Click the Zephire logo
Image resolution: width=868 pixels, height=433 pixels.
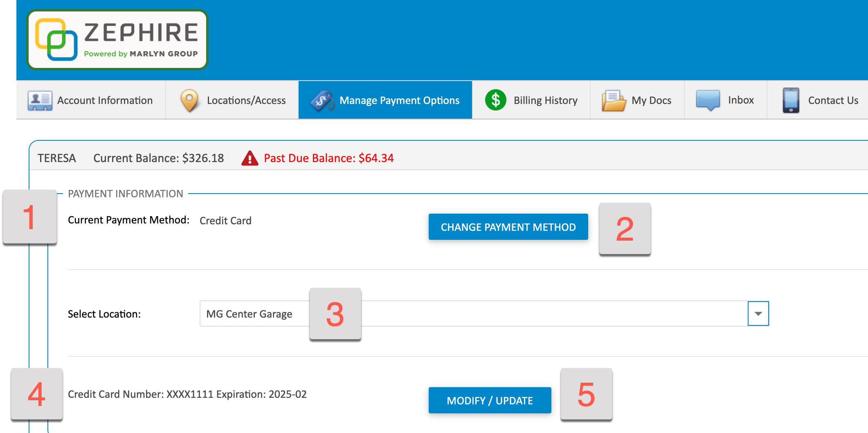click(117, 39)
